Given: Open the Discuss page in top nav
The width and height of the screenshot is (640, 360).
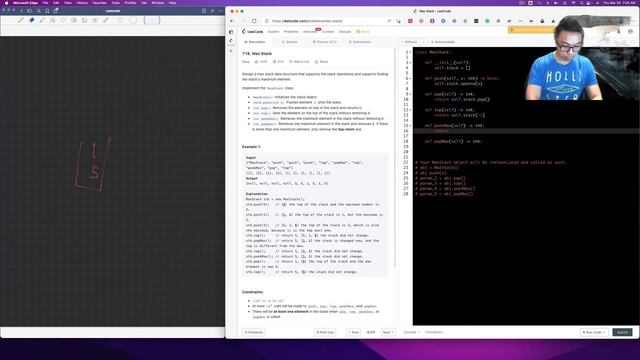Looking at the screenshot, I should (x=345, y=31).
